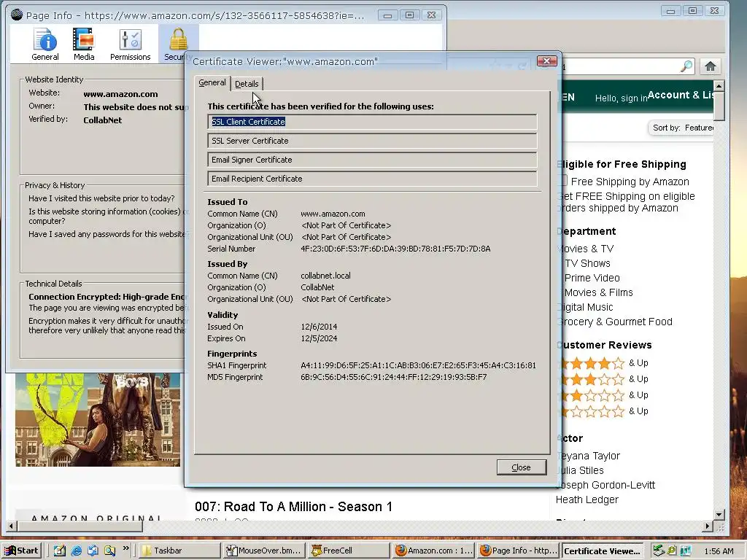This screenshot has width=747, height=560.
Task: Open the TV Shows department link
Action: pyautogui.click(x=587, y=263)
